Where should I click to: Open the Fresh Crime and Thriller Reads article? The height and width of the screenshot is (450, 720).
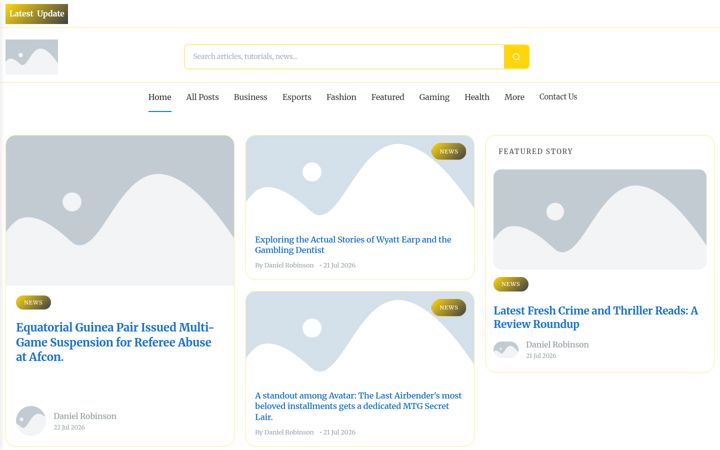click(x=596, y=317)
